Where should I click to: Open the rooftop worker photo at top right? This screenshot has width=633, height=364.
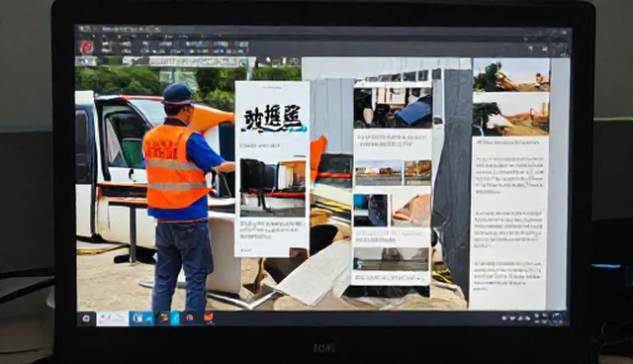511,75
